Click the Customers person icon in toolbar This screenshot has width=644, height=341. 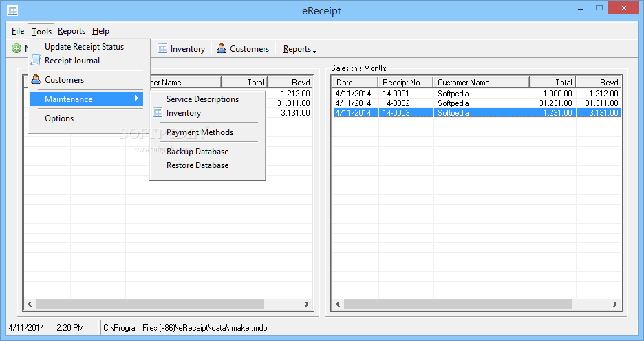tap(222, 48)
